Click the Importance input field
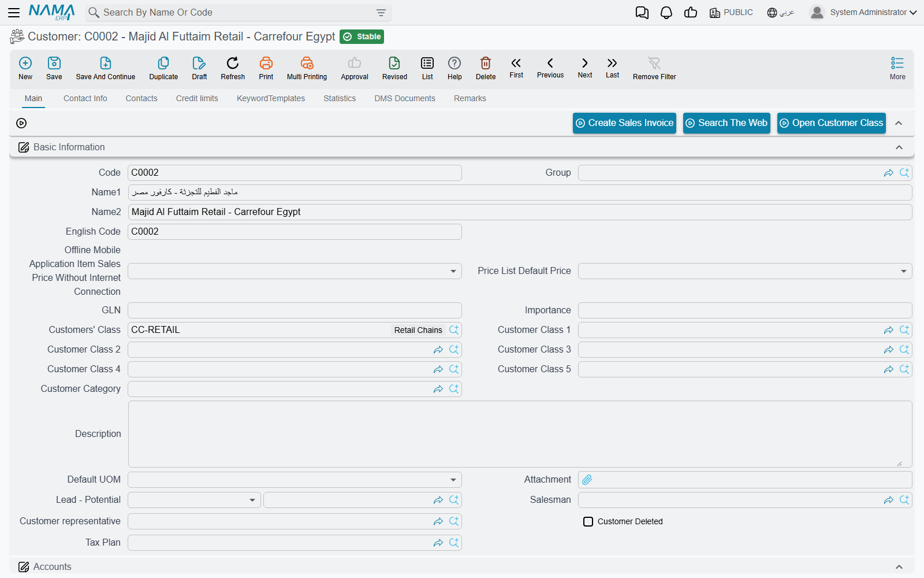924x578 pixels. (745, 310)
